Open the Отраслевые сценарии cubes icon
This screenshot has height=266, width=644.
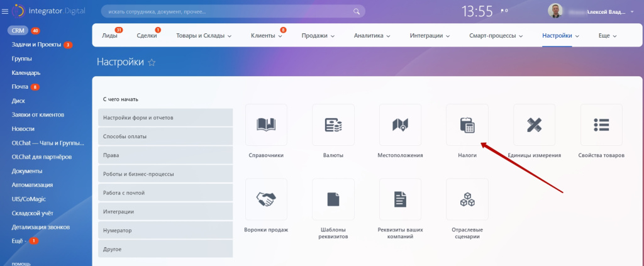(x=467, y=199)
